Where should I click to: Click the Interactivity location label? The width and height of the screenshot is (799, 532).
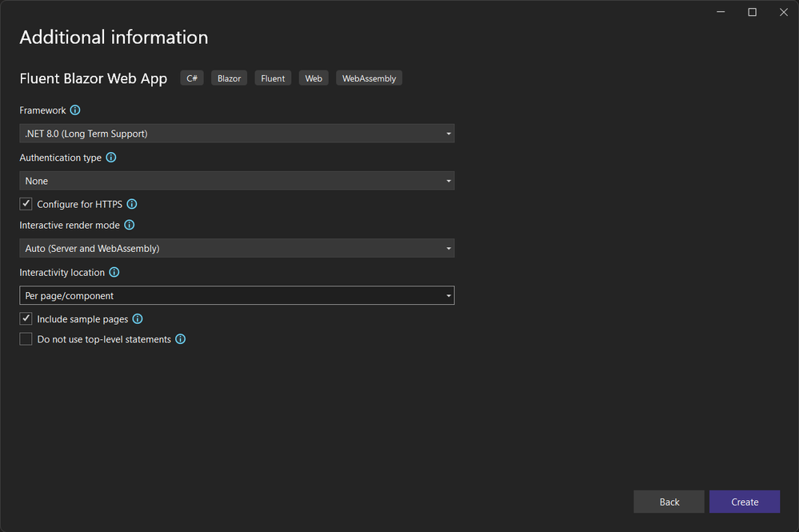pyautogui.click(x=62, y=273)
